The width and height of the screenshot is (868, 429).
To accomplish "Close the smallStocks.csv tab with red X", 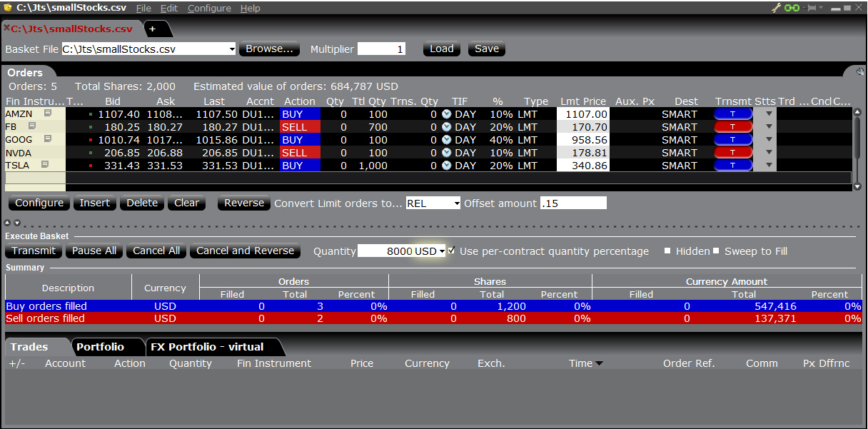I will coord(6,29).
